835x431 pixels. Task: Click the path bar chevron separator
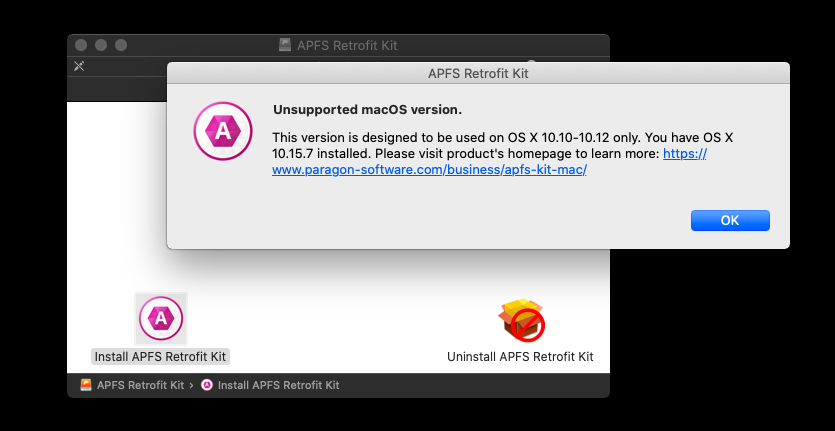pos(191,385)
